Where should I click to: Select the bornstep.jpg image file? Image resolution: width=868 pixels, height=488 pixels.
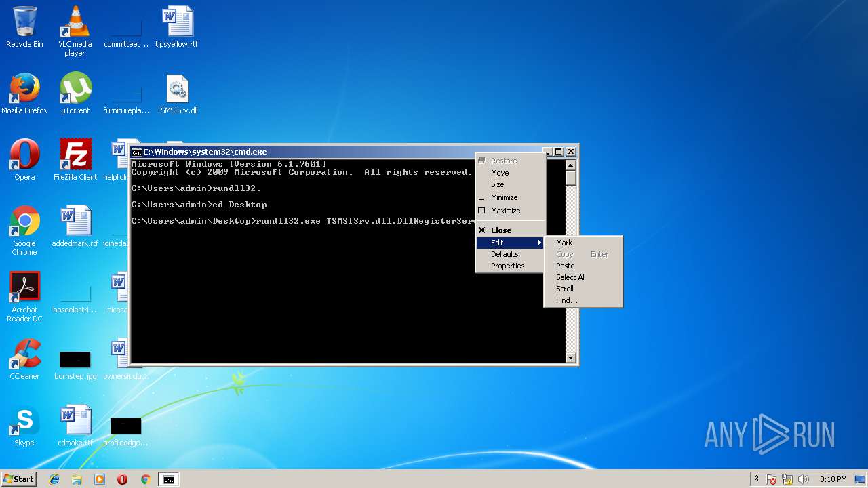(75, 365)
